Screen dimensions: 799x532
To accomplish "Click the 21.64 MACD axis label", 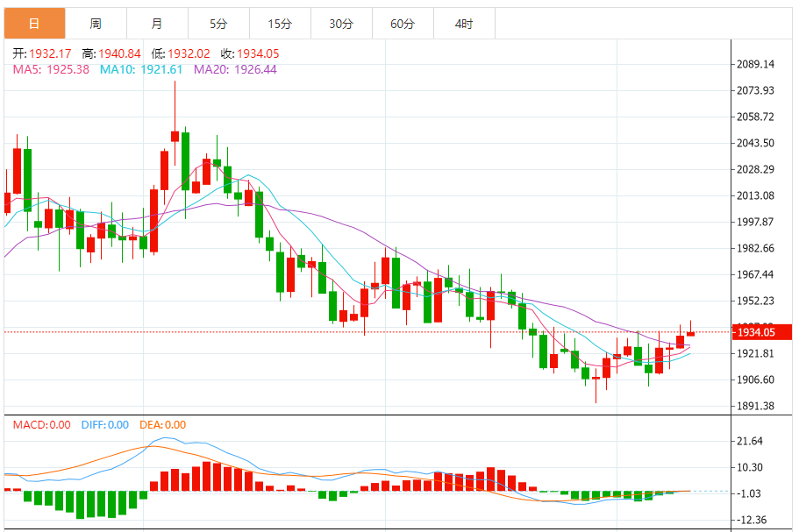I will click(750, 442).
